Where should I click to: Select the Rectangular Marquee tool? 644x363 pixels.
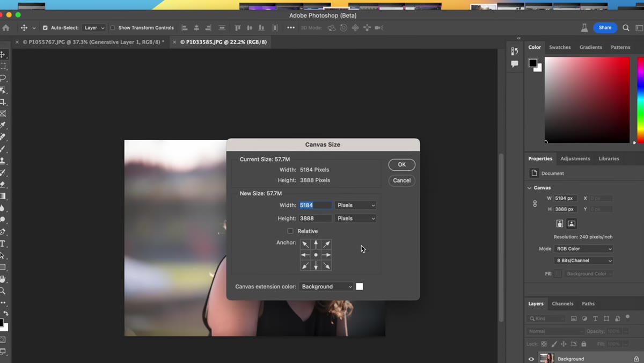(3, 66)
